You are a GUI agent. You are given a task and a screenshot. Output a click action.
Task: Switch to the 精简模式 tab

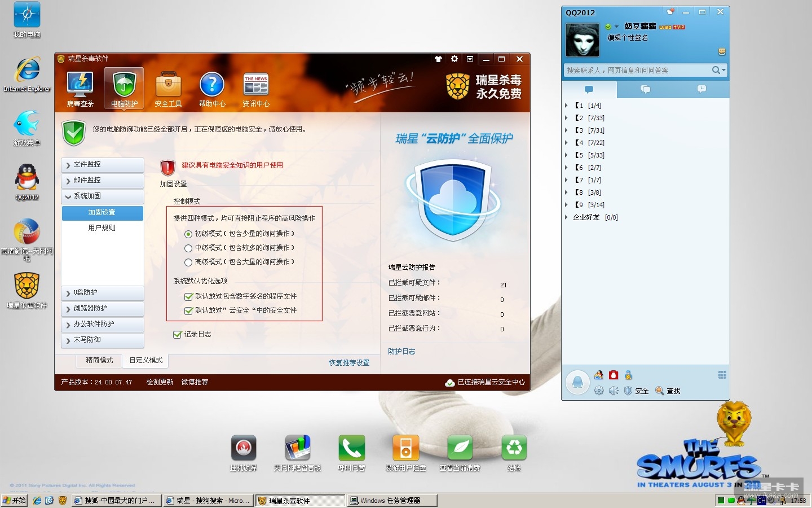[99, 360]
